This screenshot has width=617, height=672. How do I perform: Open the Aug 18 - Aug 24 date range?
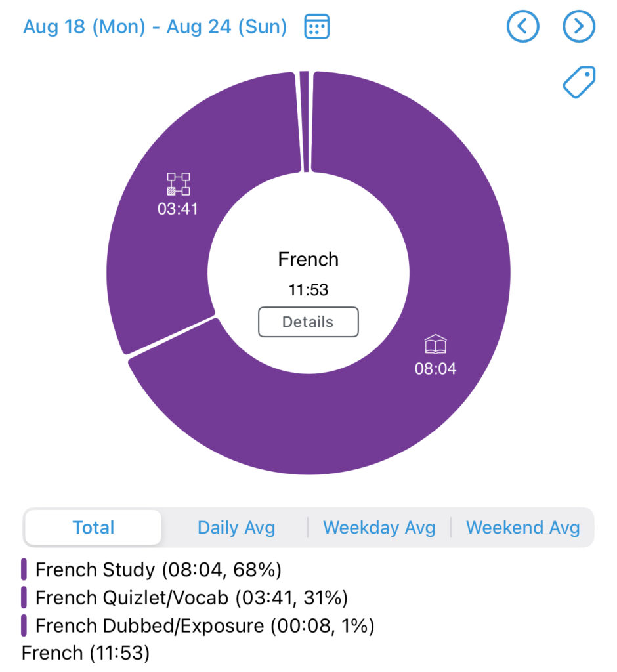click(x=155, y=27)
